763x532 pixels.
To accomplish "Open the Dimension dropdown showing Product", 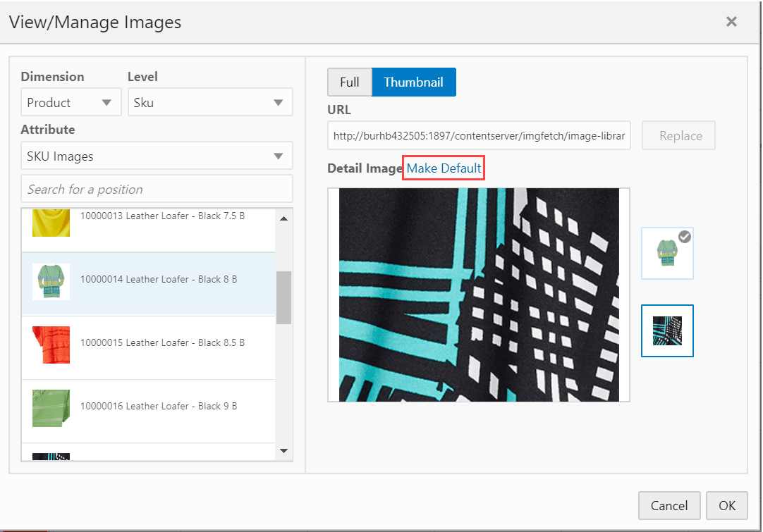I will click(71, 102).
